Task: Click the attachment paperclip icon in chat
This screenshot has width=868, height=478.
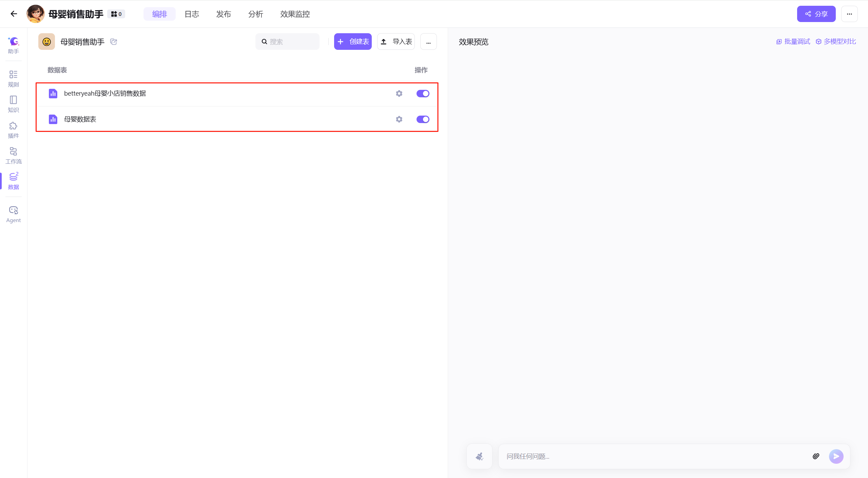Action: coord(816,456)
